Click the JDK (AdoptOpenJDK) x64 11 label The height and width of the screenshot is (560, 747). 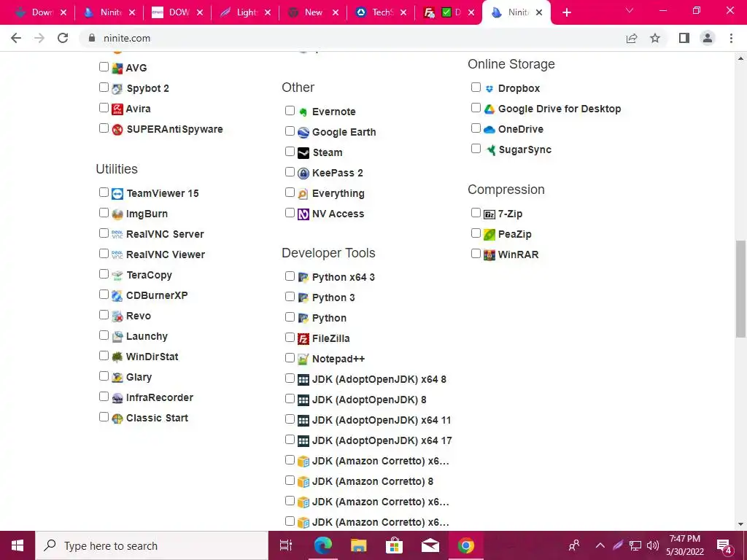click(x=382, y=421)
